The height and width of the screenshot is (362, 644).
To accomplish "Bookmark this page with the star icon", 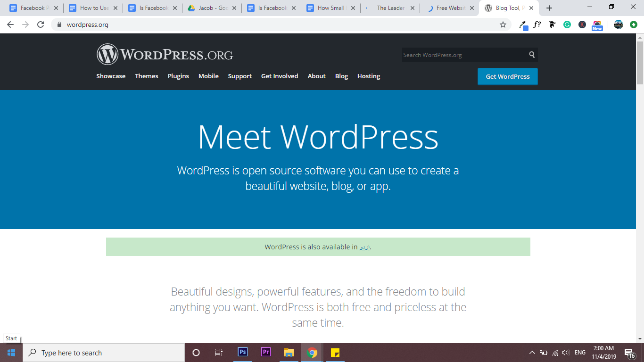I will (x=503, y=25).
